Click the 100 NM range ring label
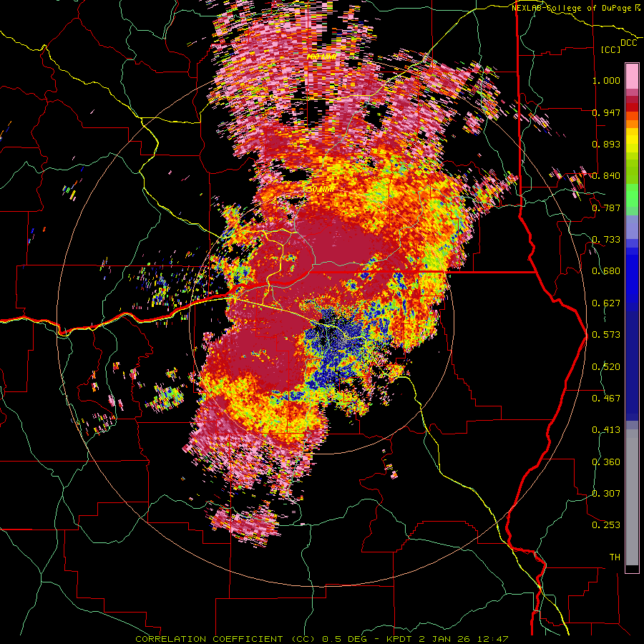 click(x=321, y=57)
